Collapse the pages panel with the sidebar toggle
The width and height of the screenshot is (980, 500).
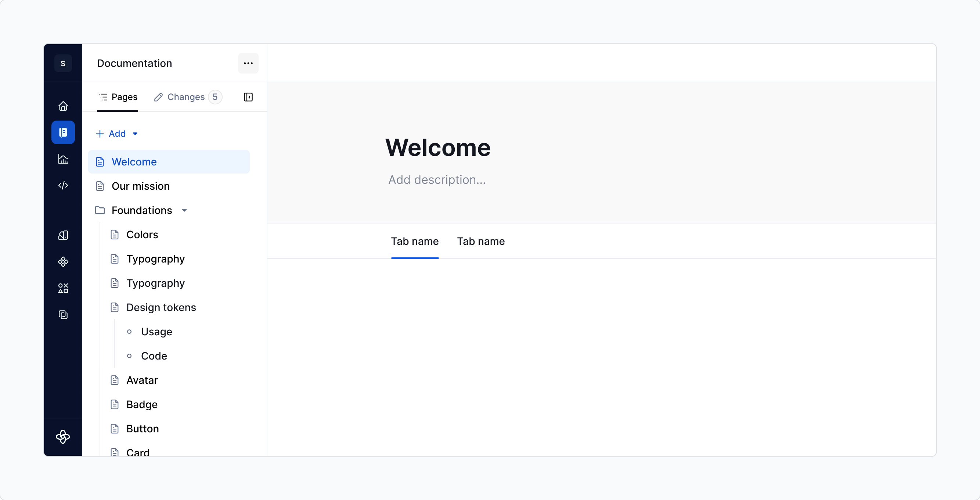[248, 97]
